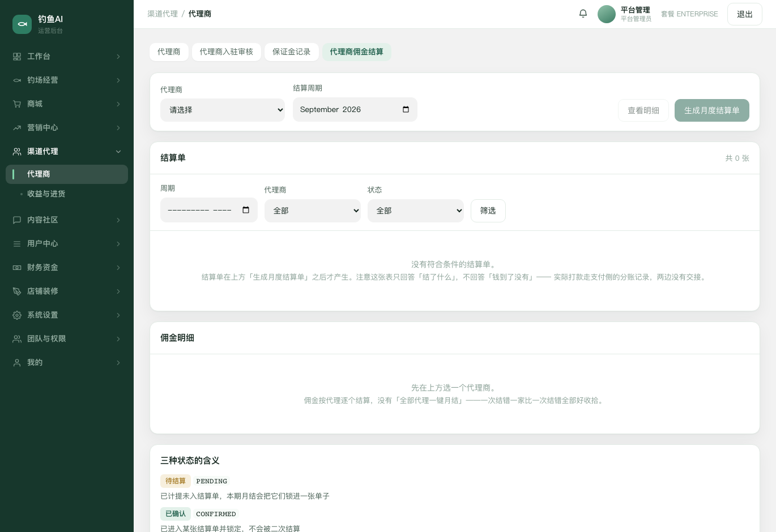The image size is (776, 532).
Task: Click the 商城 shopping cart icon
Action: [17, 104]
